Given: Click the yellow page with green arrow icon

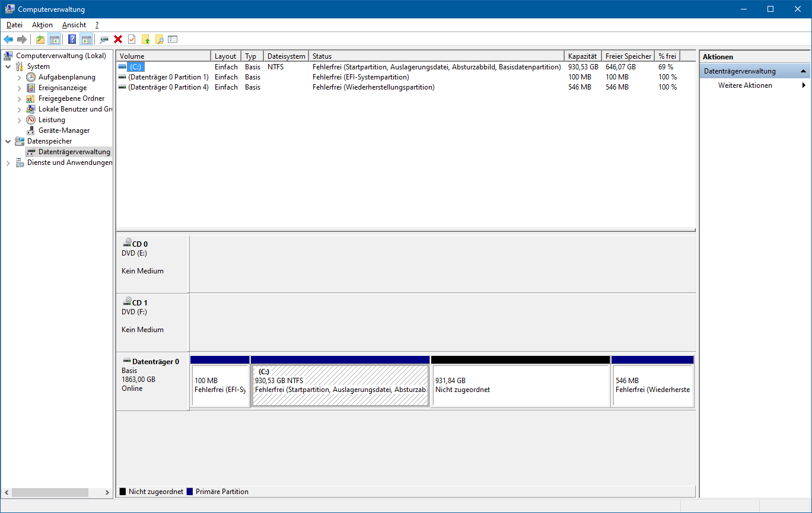Looking at the screenshot, I should tap(145, 39).
